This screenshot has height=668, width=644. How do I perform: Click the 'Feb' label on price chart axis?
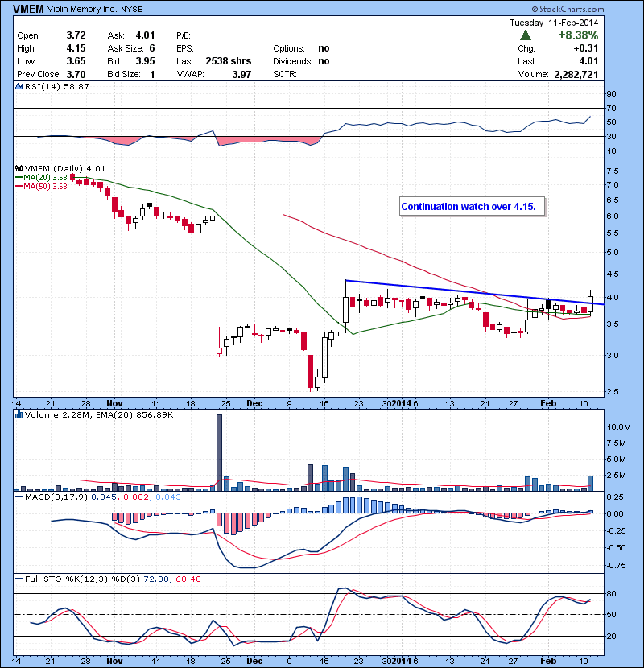click(x=548, y=403)
